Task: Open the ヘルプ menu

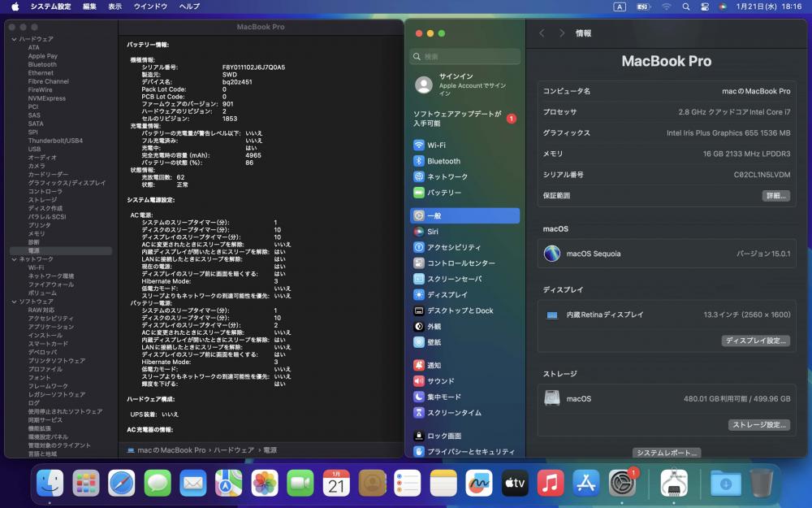Action: pos(189,7)
